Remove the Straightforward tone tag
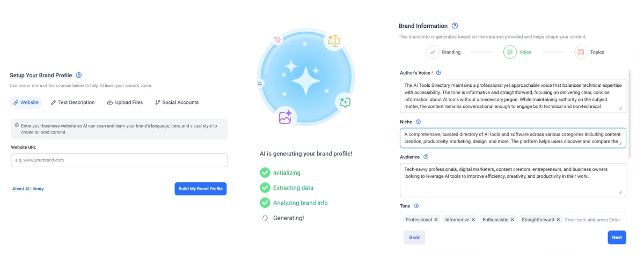The image size is (644, 268). click(x=558, y=220)
